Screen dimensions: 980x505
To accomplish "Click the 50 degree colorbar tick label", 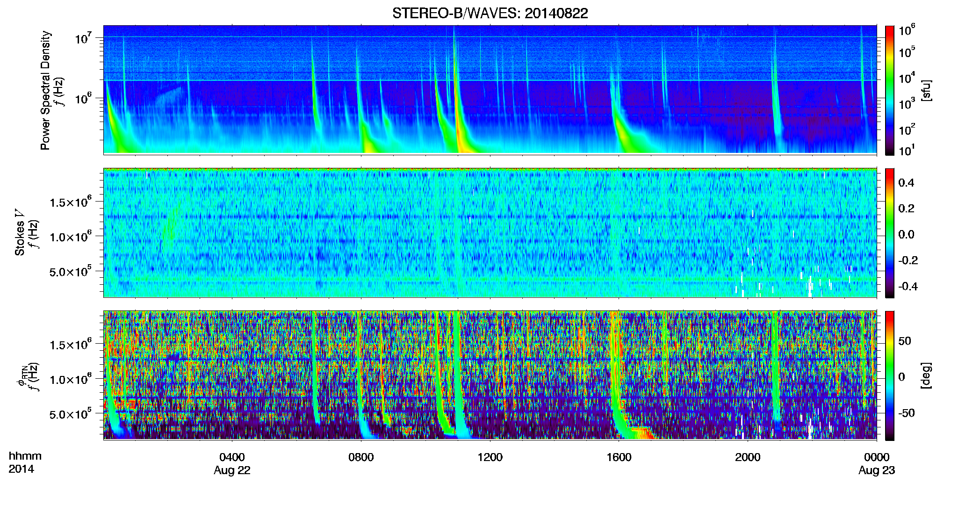I will pyautogui.click(x=905, y=341).
